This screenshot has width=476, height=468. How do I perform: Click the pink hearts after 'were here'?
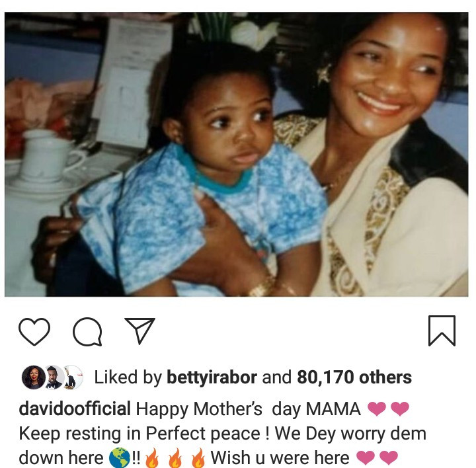click(x=378, y=457)
